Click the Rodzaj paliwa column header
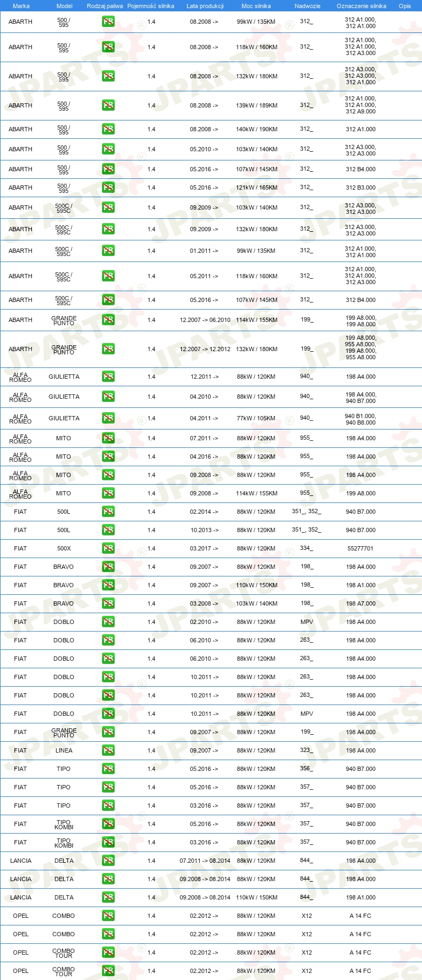 tap(105, 6)
